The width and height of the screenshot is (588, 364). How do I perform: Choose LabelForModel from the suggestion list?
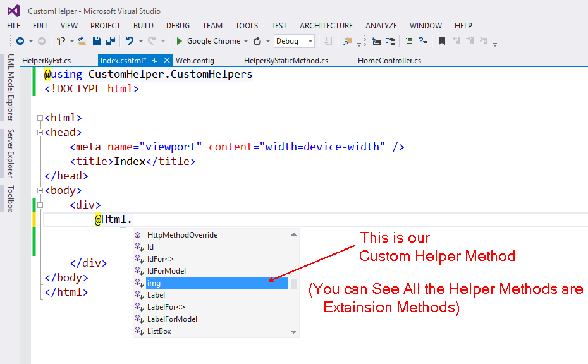coord(172,319)
